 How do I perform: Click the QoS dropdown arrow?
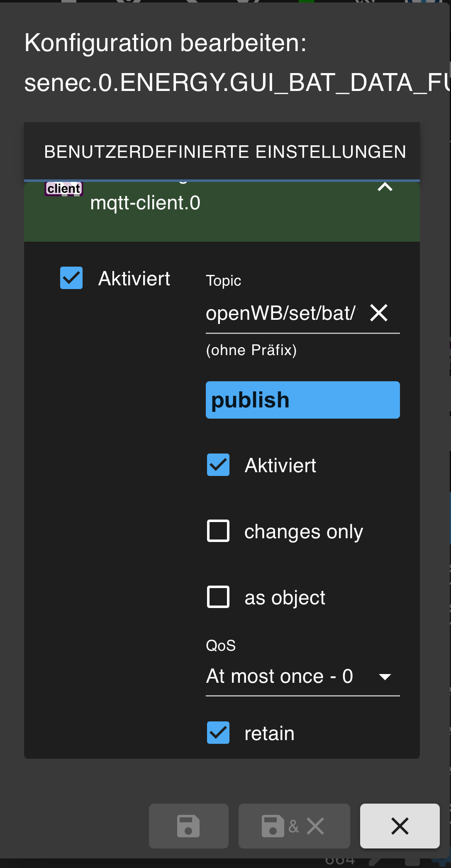tap(385, 677)
